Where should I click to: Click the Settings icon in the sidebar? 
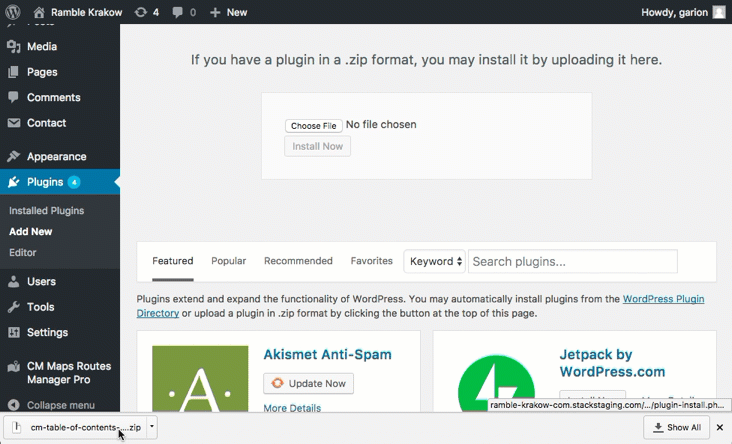click(x=14, y=332)
